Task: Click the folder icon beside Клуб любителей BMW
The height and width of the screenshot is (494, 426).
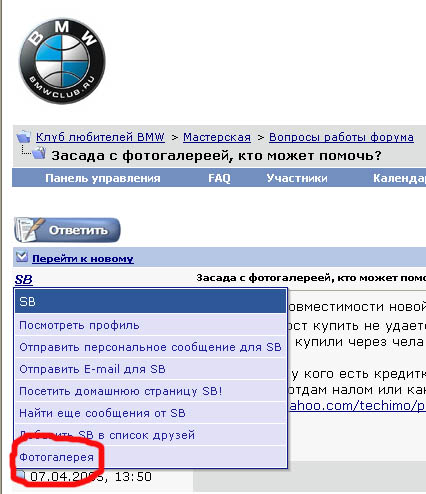Action: click(x=24, y=137)
